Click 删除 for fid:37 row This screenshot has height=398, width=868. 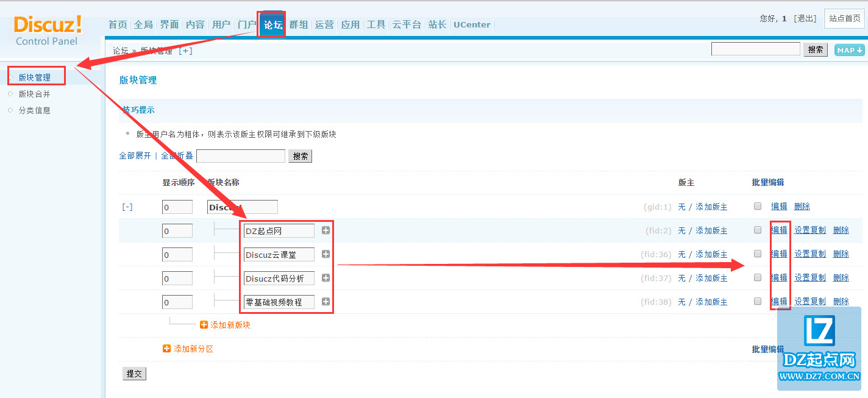(x=841, y=278)
